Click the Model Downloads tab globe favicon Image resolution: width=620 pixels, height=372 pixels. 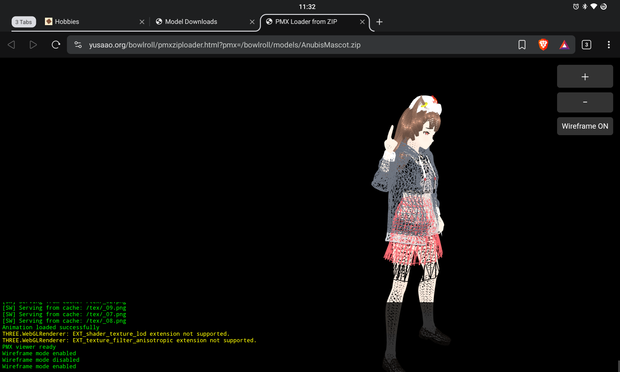[x=159, y=21]
